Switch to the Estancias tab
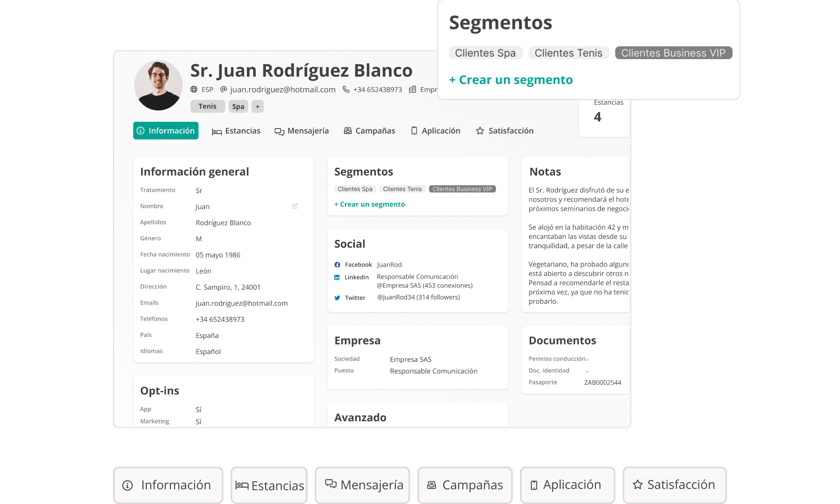Screen dimensions: 840x504 [236, 131]
